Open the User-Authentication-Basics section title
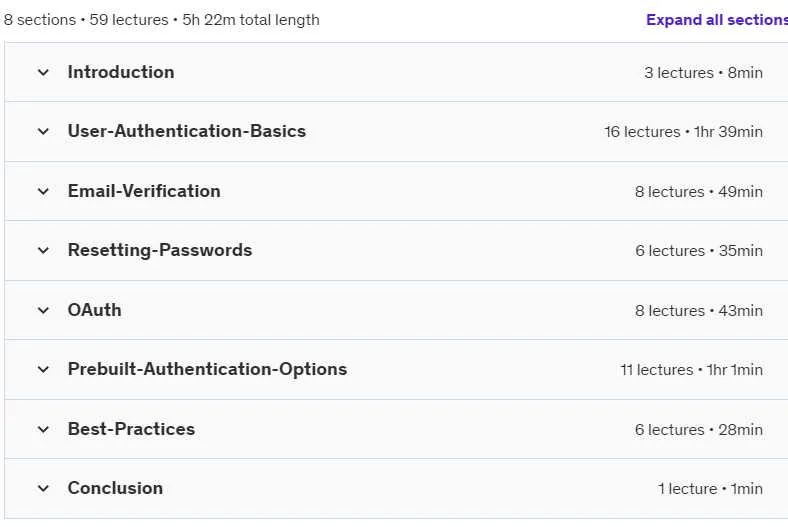Screen dimensions: 788x527 tap(187, 131)
